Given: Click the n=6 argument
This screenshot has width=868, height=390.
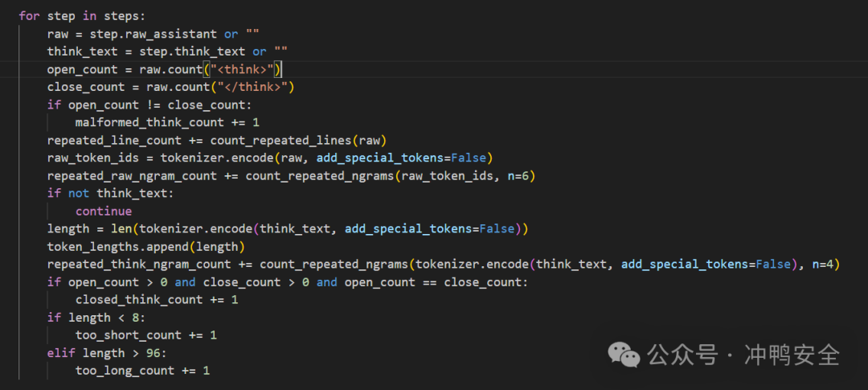Looking at the screenshot, I should pyautogui.click(x=518, y=175).
